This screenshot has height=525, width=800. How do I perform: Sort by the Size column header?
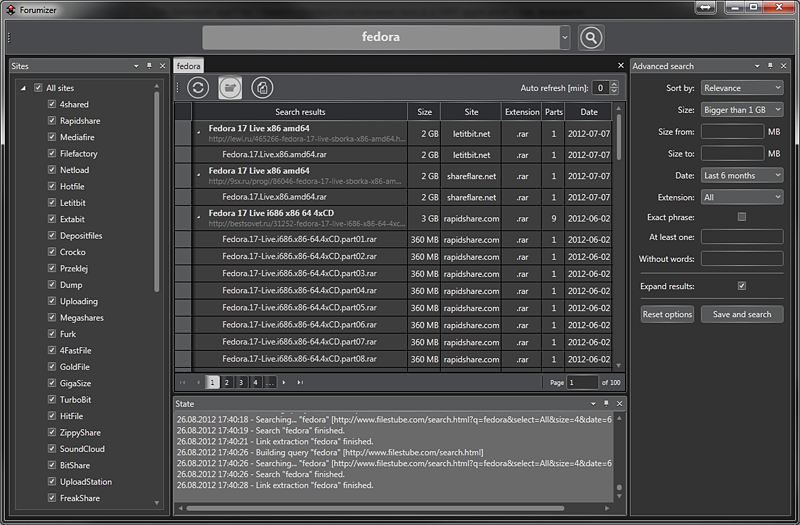point(424,112)
